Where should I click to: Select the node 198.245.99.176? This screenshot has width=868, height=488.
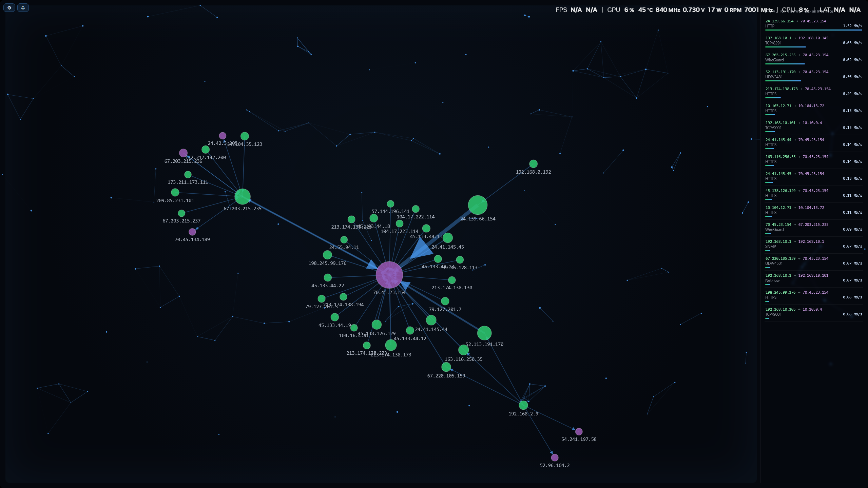(327, 255)
